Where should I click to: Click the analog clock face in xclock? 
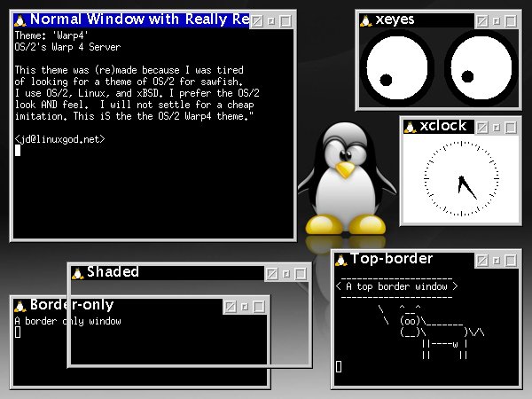[x=461, y=178]
